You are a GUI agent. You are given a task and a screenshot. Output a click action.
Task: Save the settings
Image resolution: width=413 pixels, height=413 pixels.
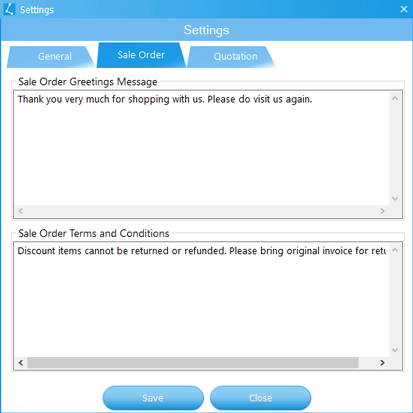click(x=153, y=398)
